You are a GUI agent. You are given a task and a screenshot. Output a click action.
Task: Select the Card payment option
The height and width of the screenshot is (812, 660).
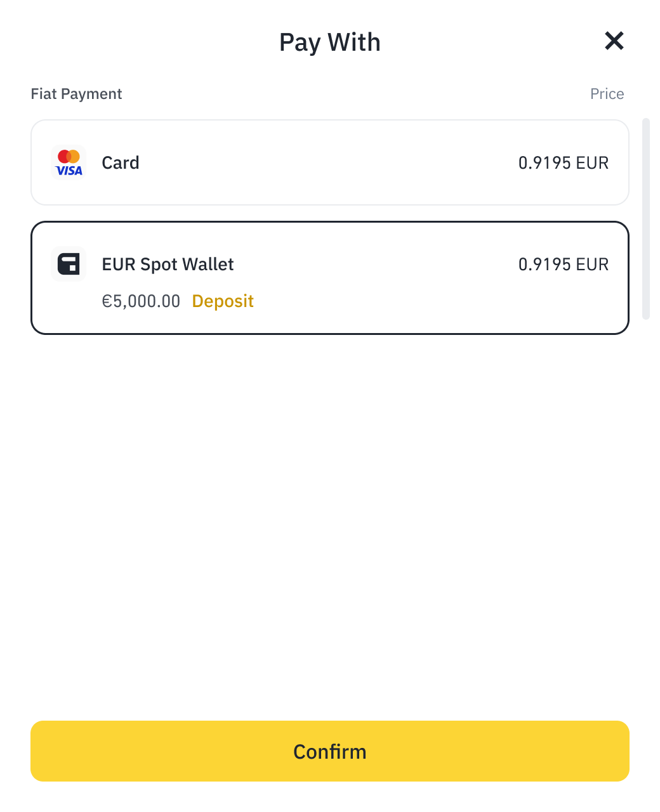click(330, 163)
